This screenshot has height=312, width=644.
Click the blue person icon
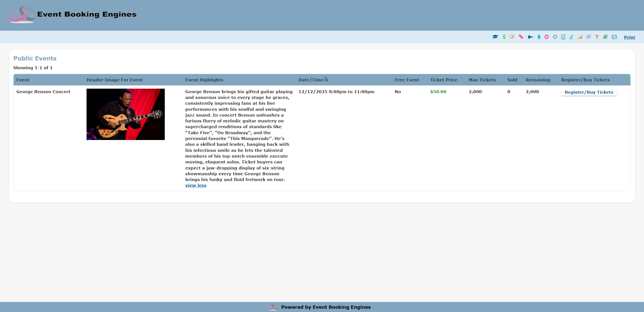539,37
